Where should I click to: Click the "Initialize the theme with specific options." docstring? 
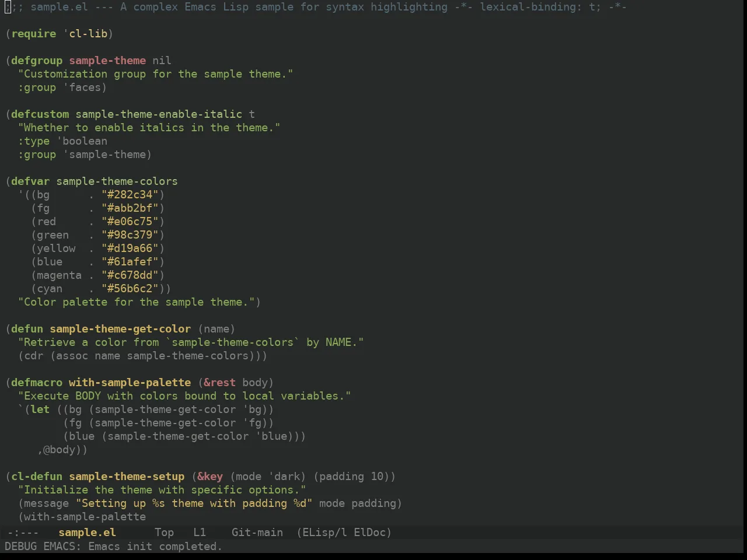point(162,489)
